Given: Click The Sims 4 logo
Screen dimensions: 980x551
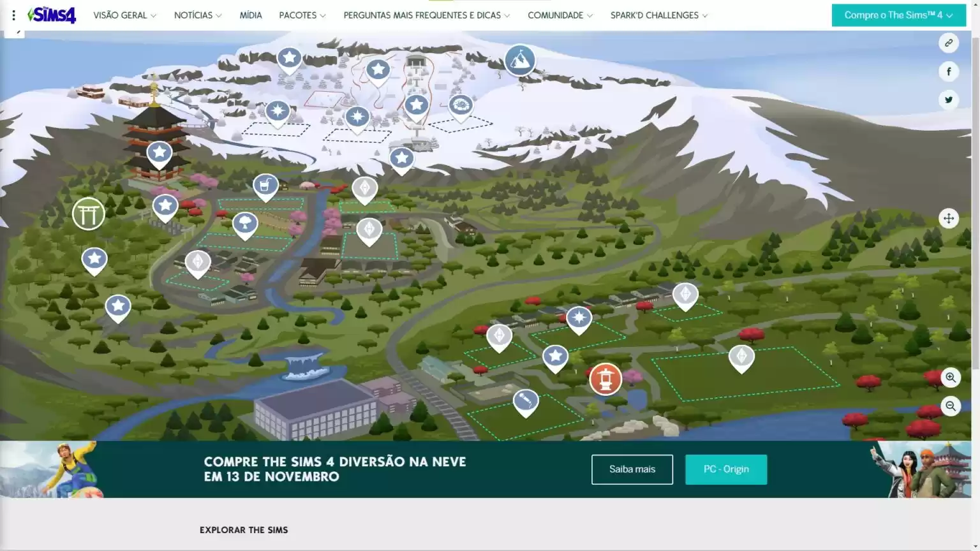Looking at the screenshot, I should 52,15.
